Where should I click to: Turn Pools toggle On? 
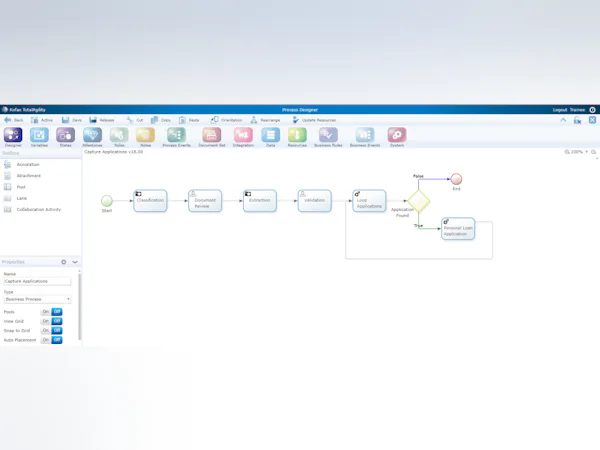[x=46, y=312]
